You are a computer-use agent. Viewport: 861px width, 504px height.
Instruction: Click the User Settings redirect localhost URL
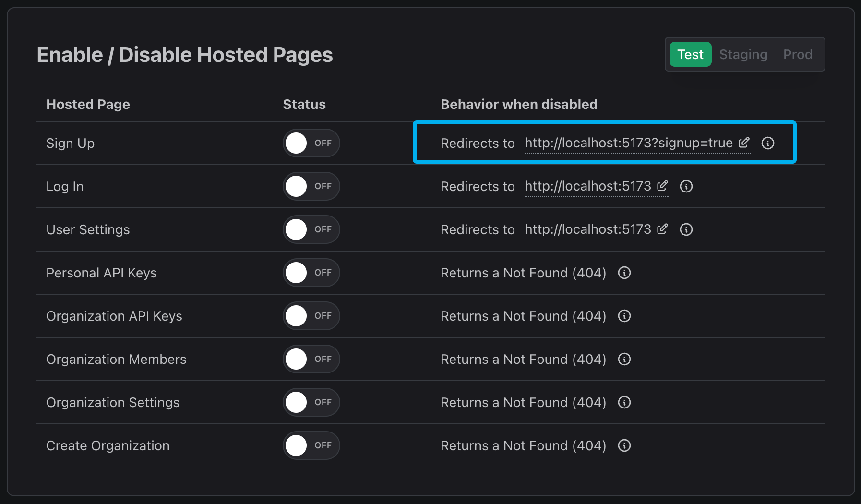coord(588,229)
